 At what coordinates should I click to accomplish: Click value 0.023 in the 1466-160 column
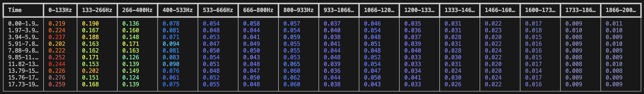pos(493,30)
